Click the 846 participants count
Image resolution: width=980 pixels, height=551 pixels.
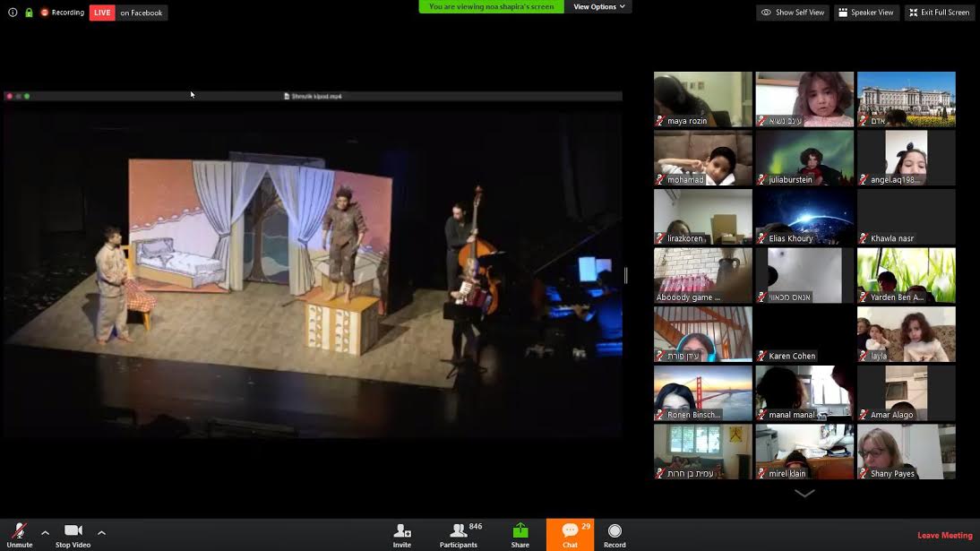pos(476,527)
